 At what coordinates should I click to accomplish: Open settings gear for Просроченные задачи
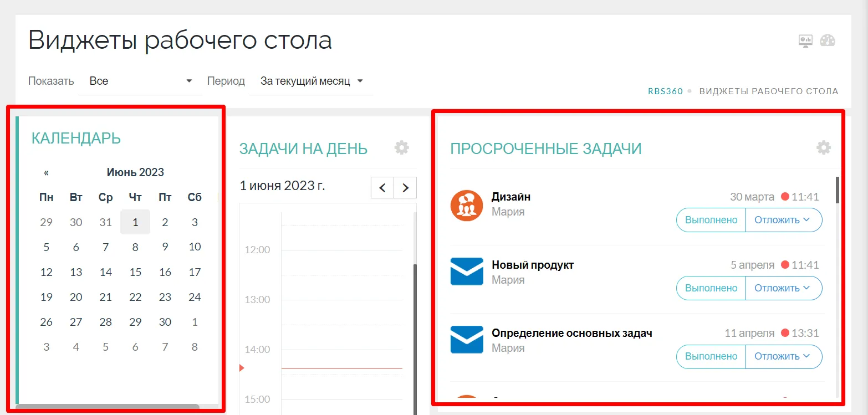coord(824,147)
